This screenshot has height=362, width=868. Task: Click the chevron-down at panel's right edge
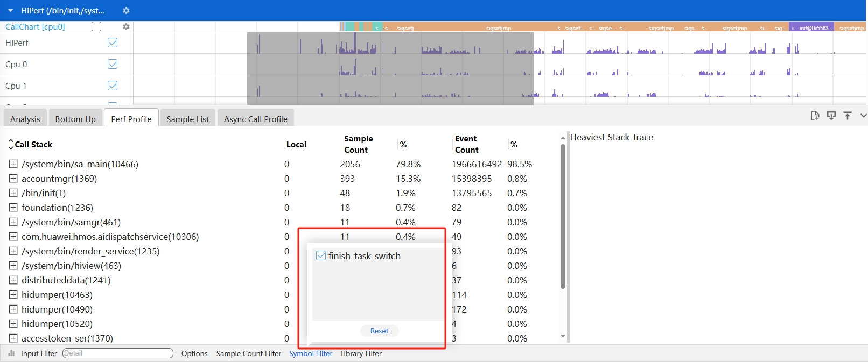[x=863, y=116]
